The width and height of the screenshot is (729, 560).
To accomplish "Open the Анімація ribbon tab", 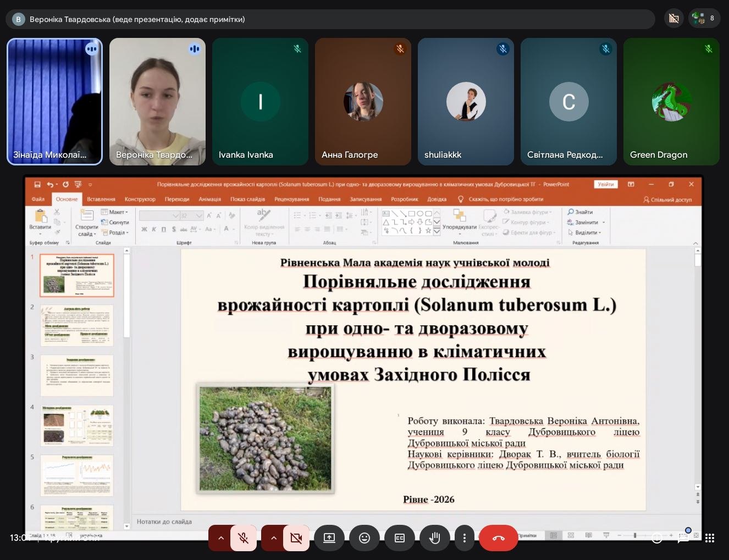I will point(209,199).
